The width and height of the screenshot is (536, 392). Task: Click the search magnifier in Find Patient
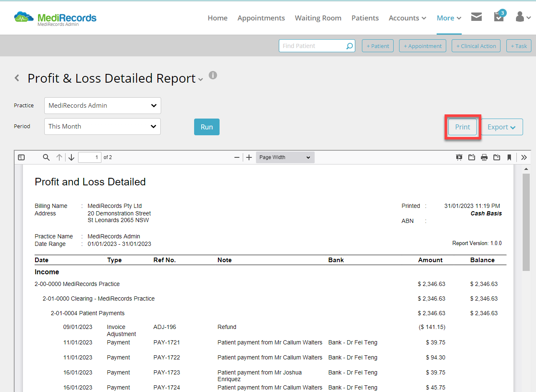pyautogui.click(x=349, y=46)
